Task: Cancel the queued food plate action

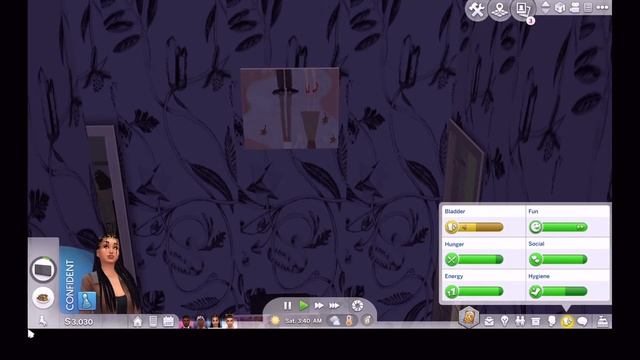Action: (x=42, y=298)
